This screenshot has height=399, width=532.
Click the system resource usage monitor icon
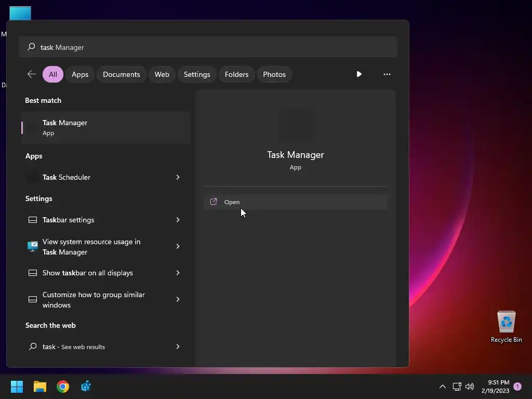coord(33,246)
